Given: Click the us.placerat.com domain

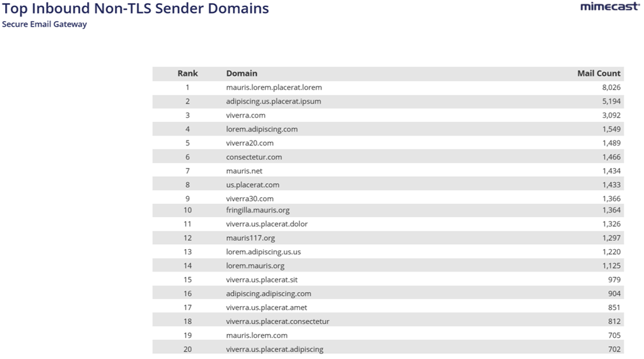Looking at the screenshot, I should [x=253, y=185].
